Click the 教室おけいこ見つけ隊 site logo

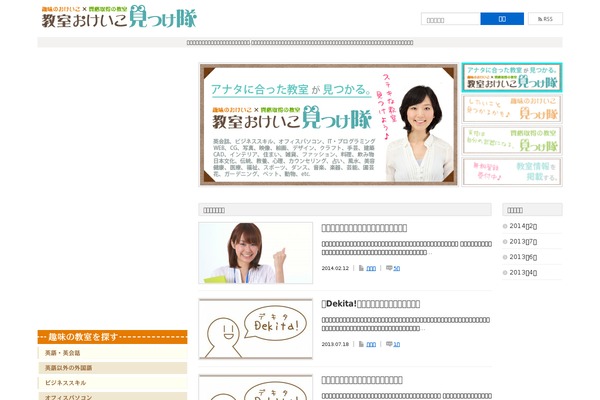click(x=119, y=17)
